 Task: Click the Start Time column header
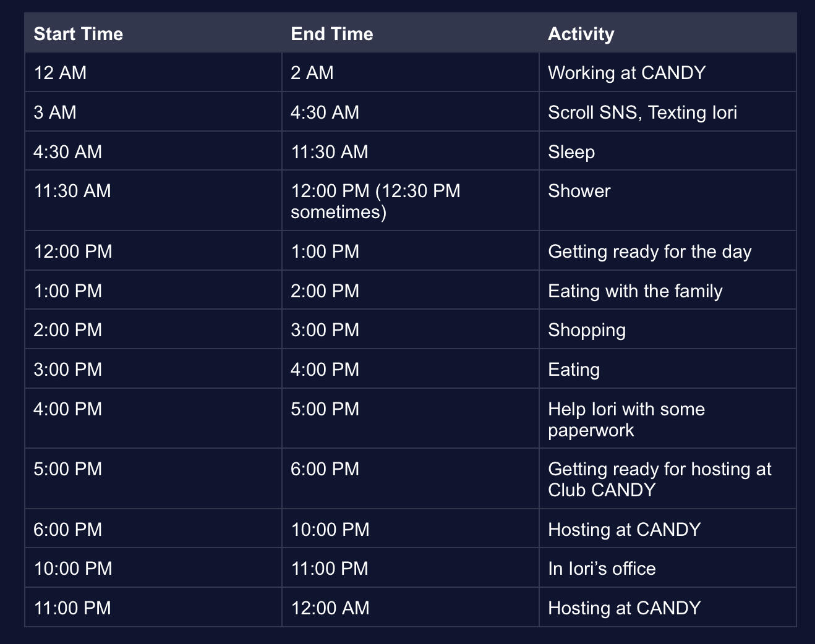pos(79,34)
